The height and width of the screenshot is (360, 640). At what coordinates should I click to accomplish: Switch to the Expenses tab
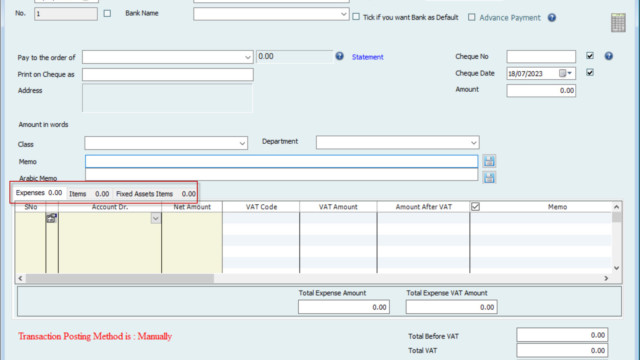pos(39,193)
